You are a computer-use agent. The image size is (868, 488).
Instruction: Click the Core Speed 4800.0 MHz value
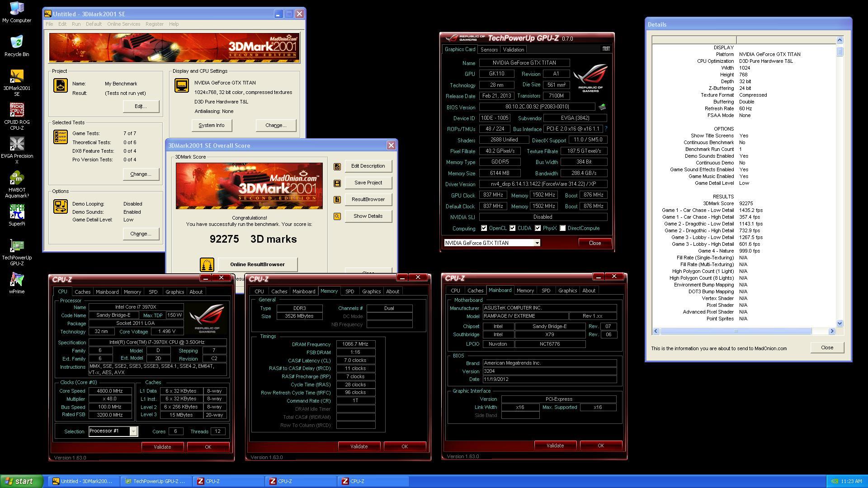[110, 391]
